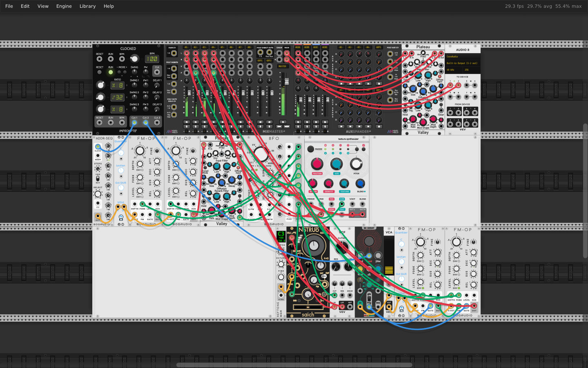This screenshot has height=368, width=588.
Task: Click the big frequency knob on 8FO
Action: click(261, 153)
